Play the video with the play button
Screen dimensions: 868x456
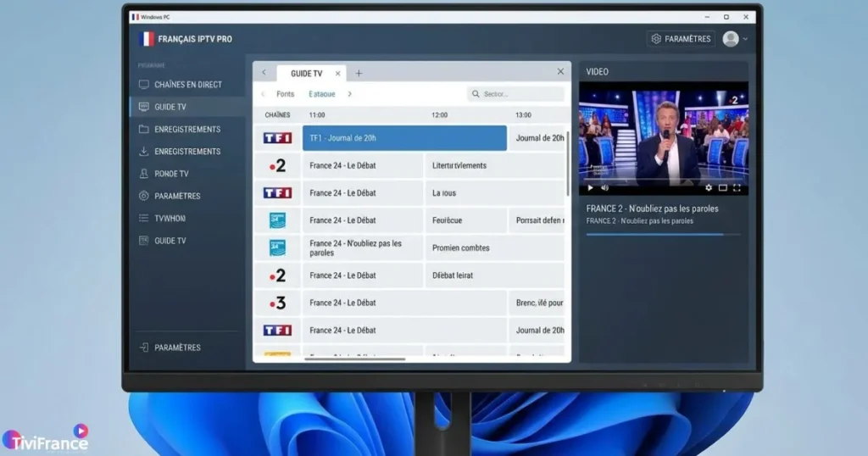(x=590, y=187)
